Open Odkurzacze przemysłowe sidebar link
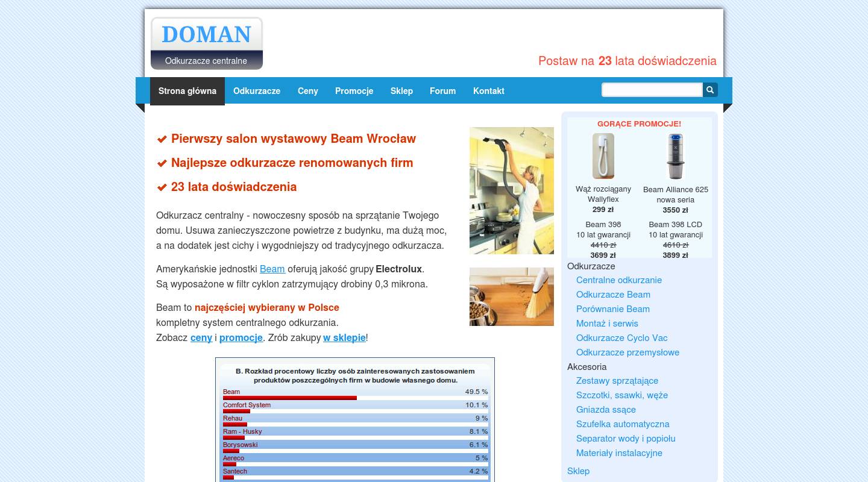The width and height of the screenshot is (868, 482). click(x=627, y=352)
